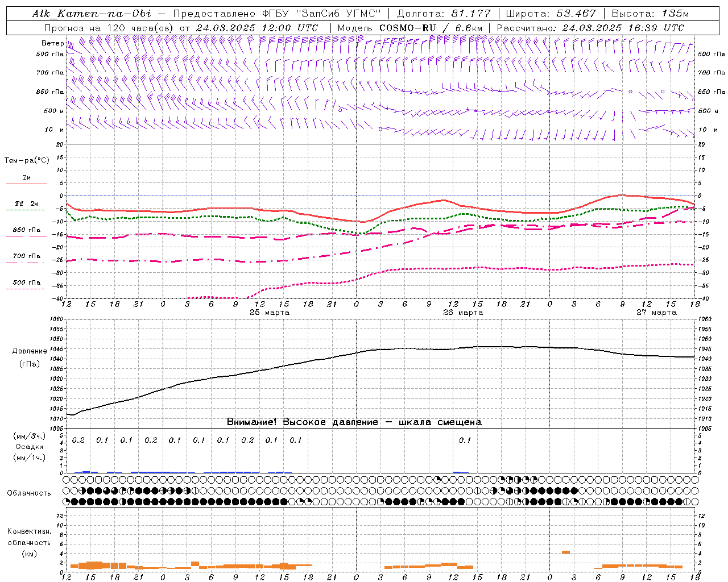This screenshot has height=582, width=728.
Task: Click the "25 марта" date label
Action: pos(270,313)
